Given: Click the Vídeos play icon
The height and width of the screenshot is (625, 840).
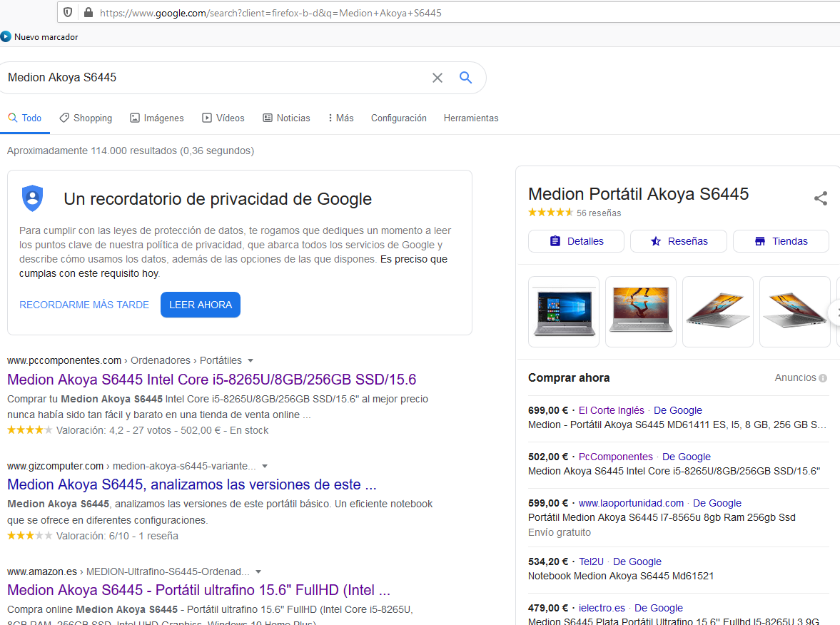Looking at the screenshot, I should (207, 118).
